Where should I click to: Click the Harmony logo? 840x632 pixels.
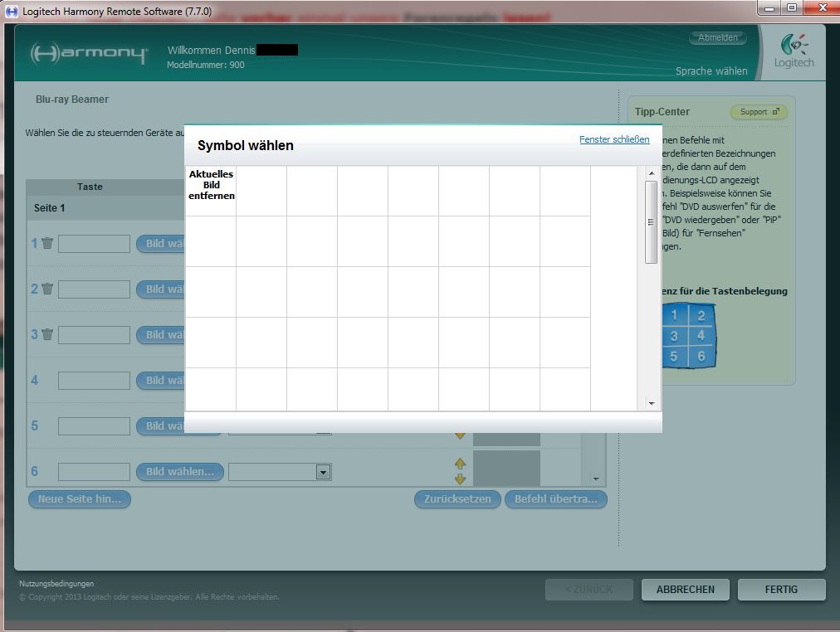tap(89, 53)
